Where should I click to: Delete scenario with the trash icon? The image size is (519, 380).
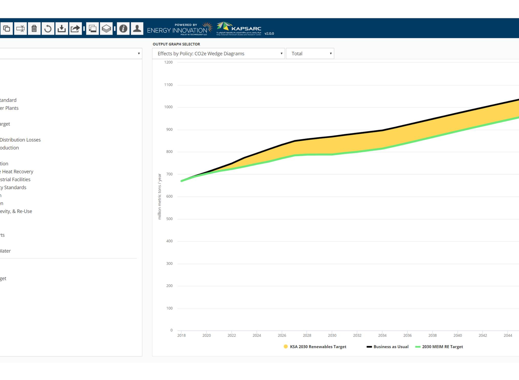34,29
